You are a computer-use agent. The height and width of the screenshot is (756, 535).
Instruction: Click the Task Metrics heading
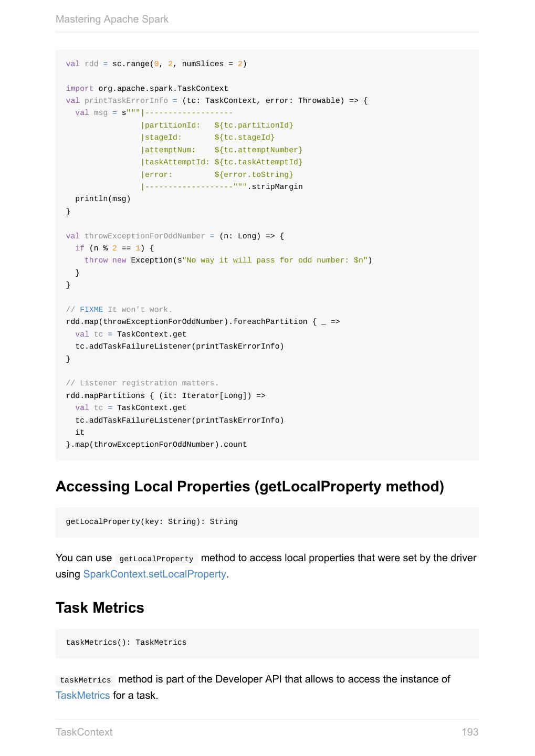pos(100,607)
